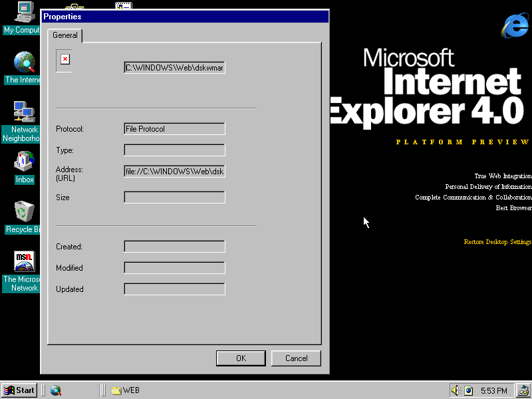Click the Platform Preview yellow text

click(x=463, y=142)
